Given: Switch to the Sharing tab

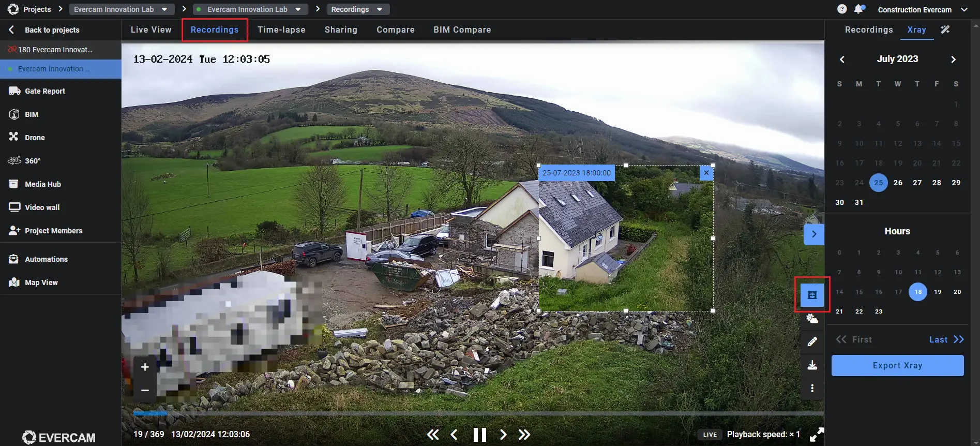Looking at the screenshot, I should [x=341, y=30].
